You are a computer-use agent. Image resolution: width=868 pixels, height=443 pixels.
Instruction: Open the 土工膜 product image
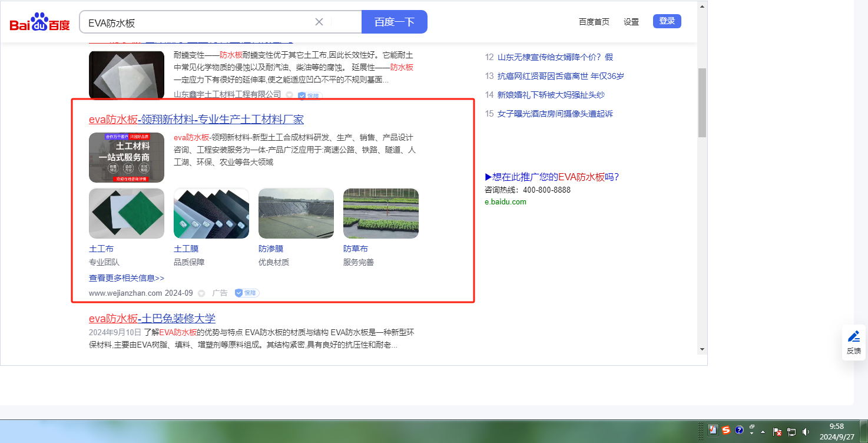click(211, 213)
